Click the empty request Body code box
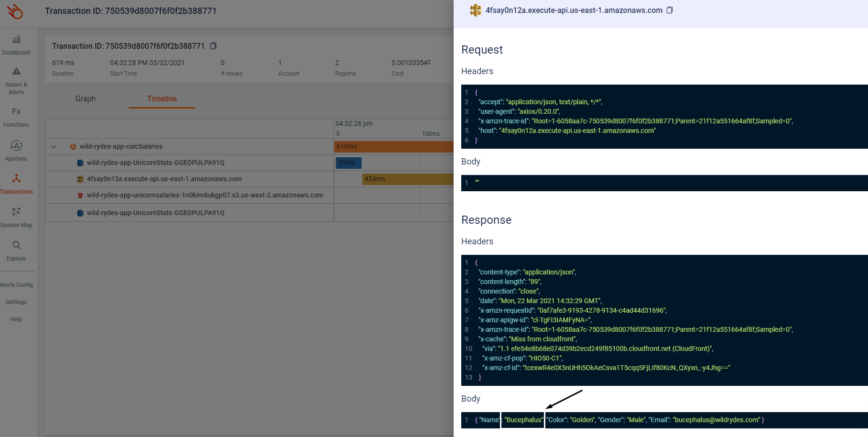 tap(664, 183)
